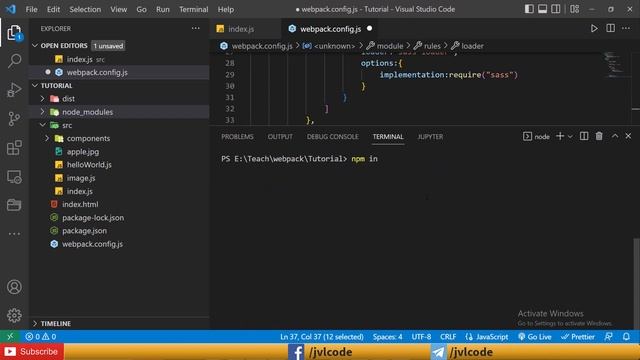The image size is (640, 360).
Task: Split the editor to the right
Action: [x=610, y=29]
